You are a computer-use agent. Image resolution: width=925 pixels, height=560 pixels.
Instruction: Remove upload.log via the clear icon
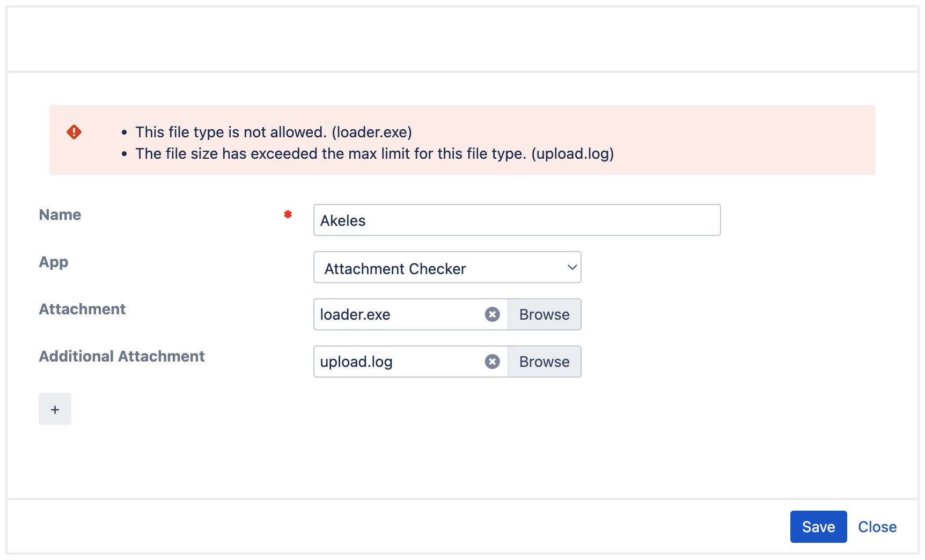click(492, 361)
